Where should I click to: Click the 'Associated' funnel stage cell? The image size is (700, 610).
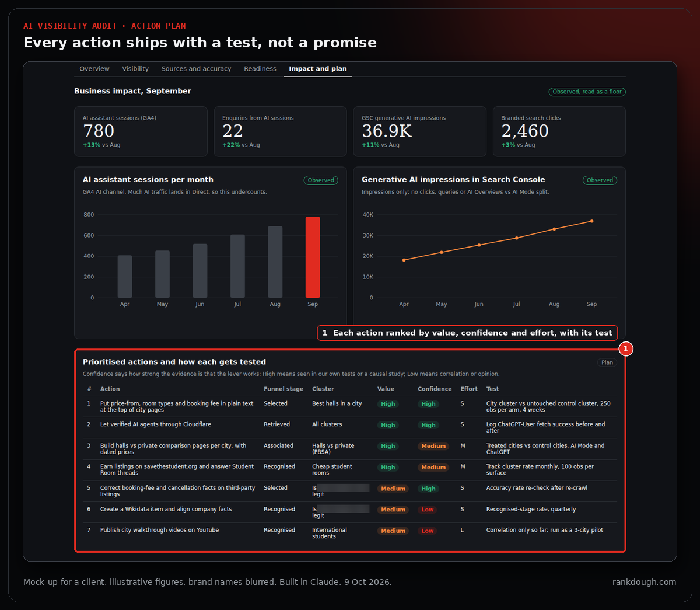pyautogui.click(x=278, y=445)
